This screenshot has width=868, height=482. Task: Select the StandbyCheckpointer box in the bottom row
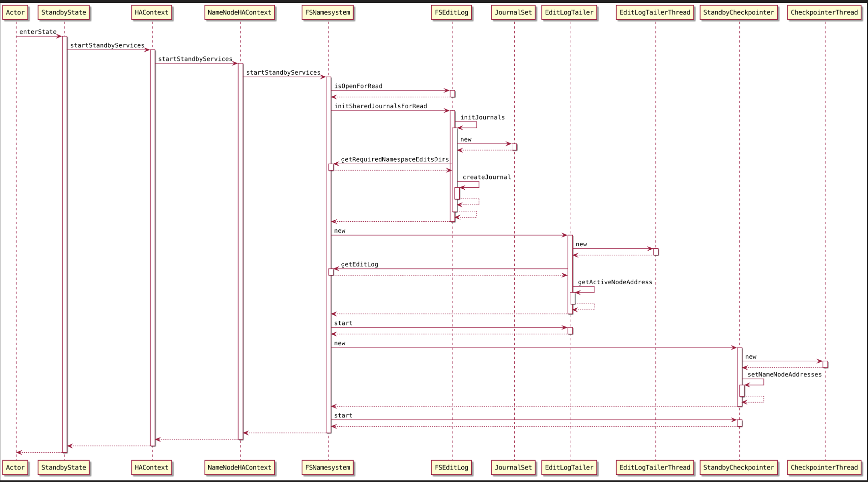(739, 467)
